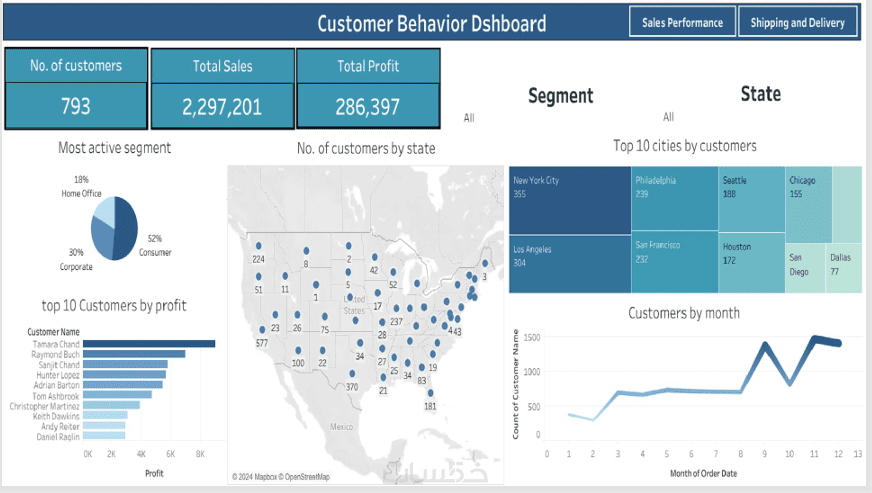Click the New York City treemap tile
Image resolution: width=872 pixels, height=493 pixels.
570,200
